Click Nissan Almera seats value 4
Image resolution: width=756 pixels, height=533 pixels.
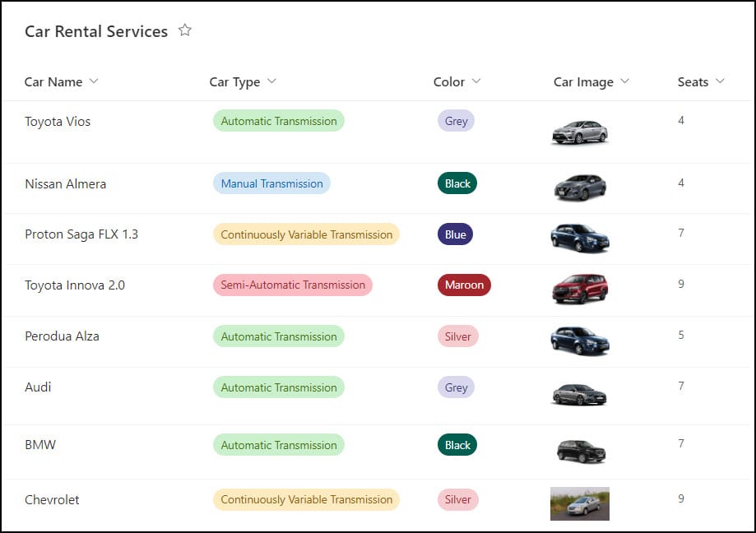pos(681,183)
